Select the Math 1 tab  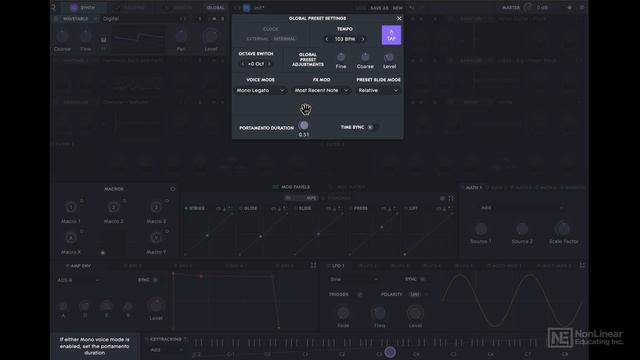click(x=471, y=188)
